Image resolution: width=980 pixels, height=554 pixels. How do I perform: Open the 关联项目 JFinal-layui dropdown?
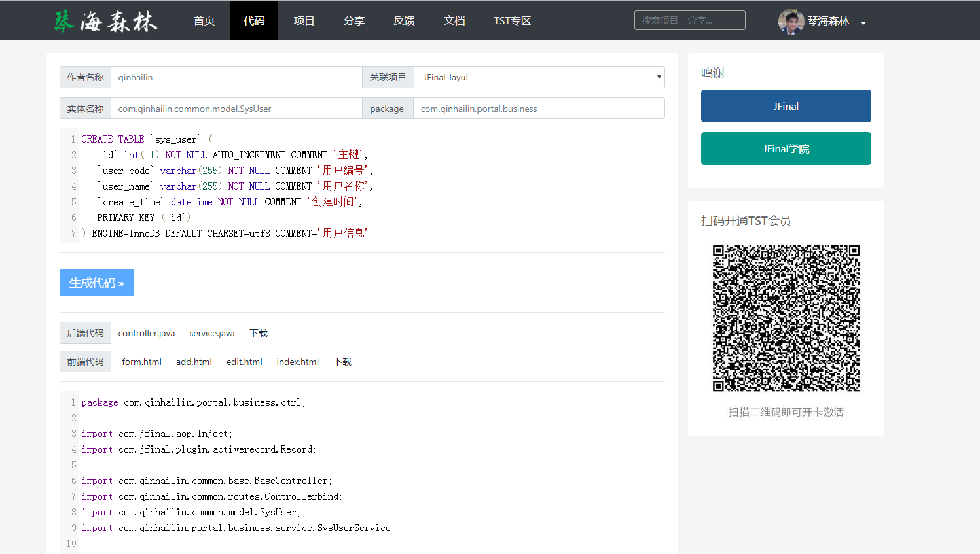pos(539,77)
